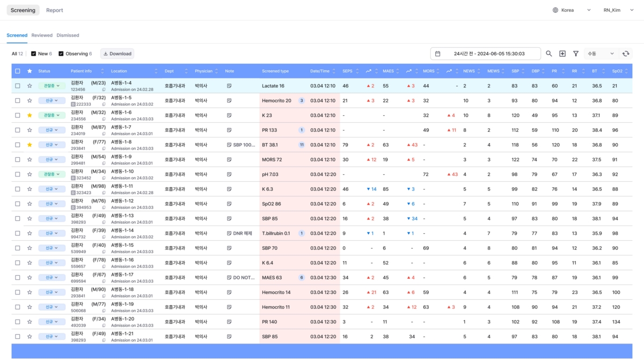Switch to the Report tab
Image resolution: width=644 pixels, height=362 pixels.
[54, 10]
